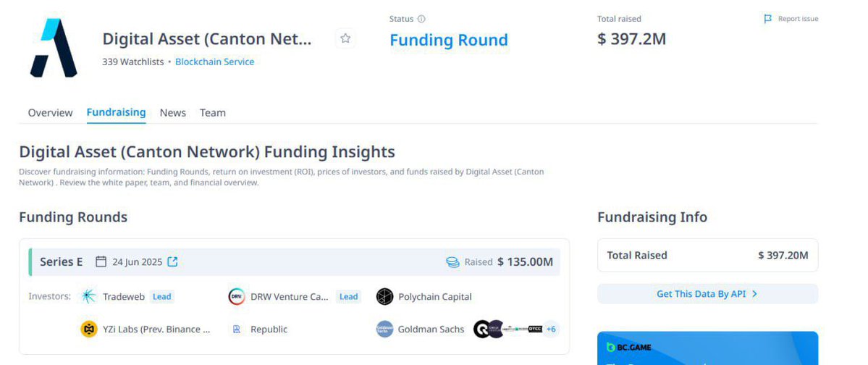Click the Tradeweb investor logo

click(x=88, y=296)
